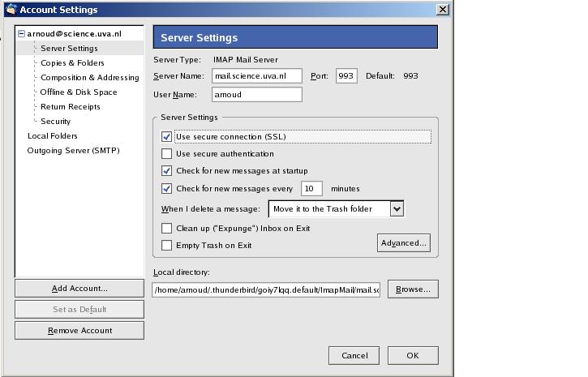The height and width of the screenshot is (377, 588).
Task: Open the Security settings page
Action: [55, 122]
